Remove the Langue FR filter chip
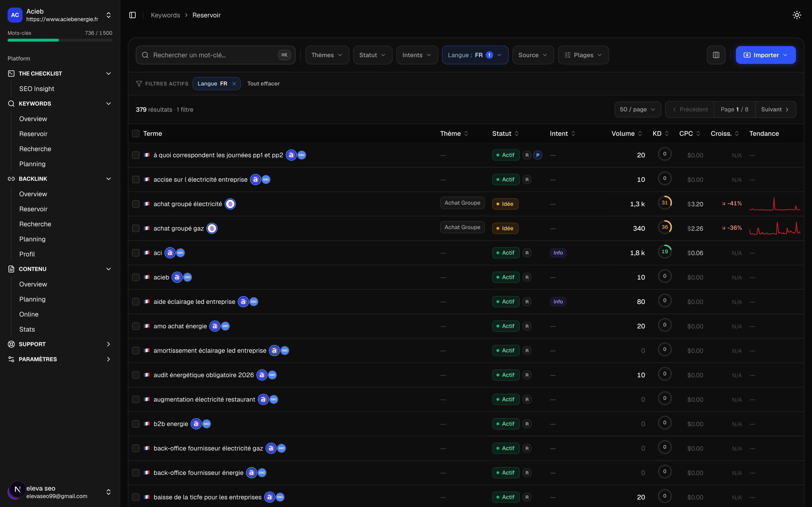This screenshot has height=507, width=812. 234,84
